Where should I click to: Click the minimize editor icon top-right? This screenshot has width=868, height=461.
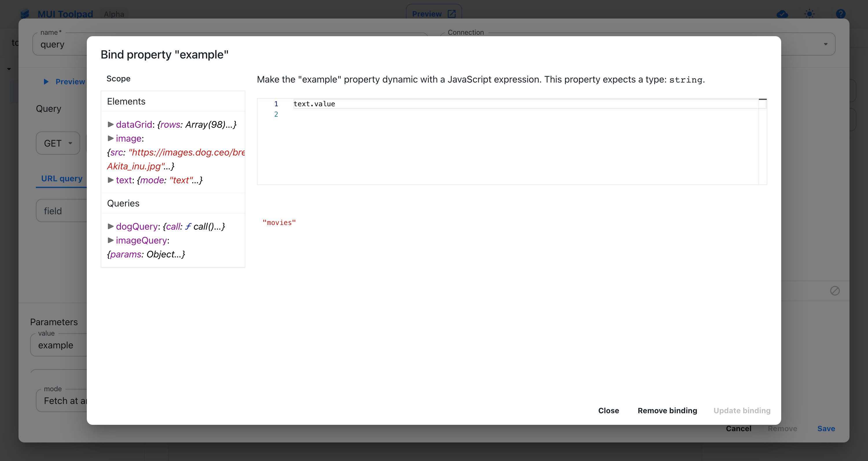(x=762, y=99)
